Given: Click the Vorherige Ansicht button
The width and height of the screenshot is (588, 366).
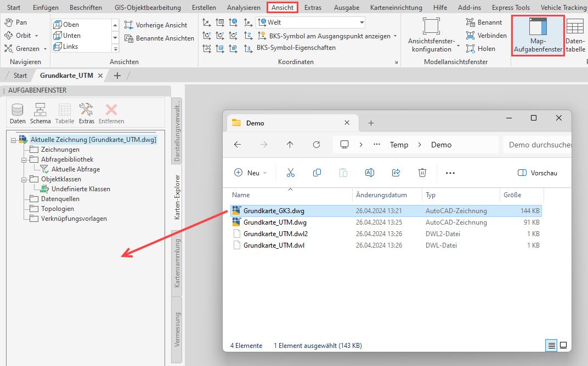Looking at the screenshot, I should click(156, 25).
